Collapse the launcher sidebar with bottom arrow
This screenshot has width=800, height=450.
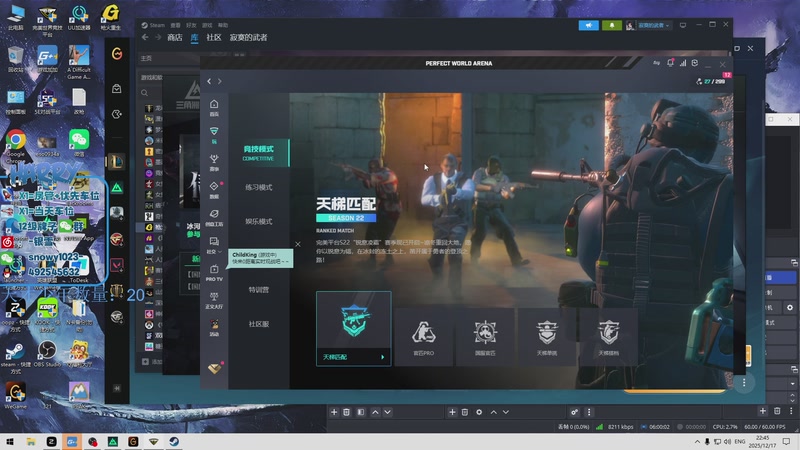pyautogui.click(x=117, y=388)
